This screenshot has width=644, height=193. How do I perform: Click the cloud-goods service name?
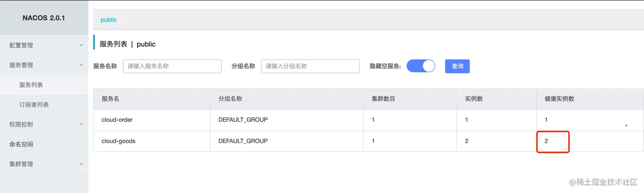coord(118,141)
